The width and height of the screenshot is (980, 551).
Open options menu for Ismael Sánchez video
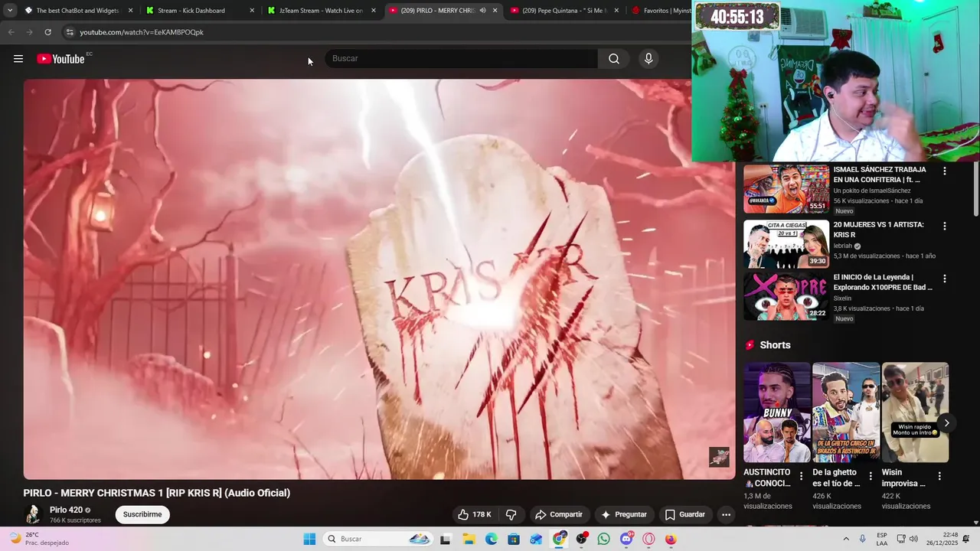[945, 171]
